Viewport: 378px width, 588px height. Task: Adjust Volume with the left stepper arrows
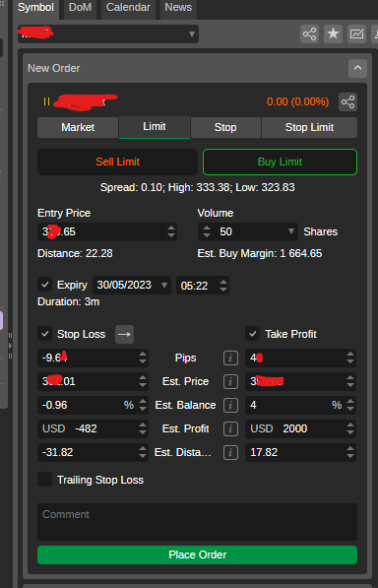pyautogui.click(x=207, y=231)
